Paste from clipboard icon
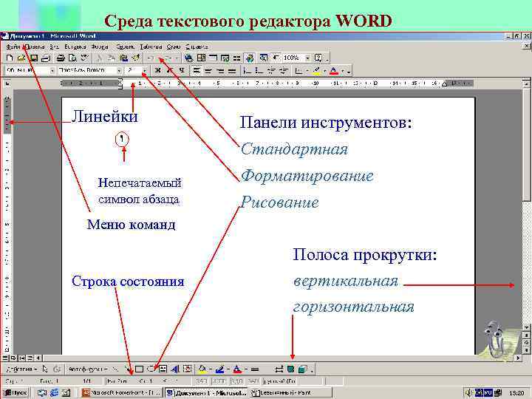Viewport: 532px width, 399px height. (124, 58)
